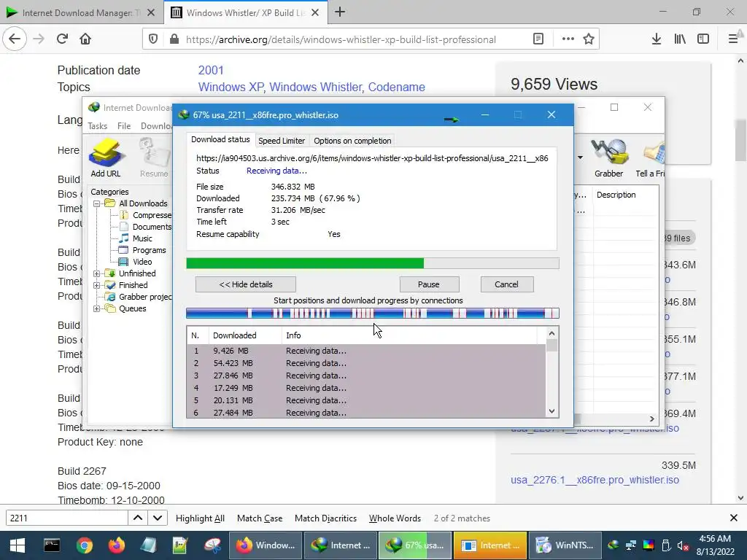Image resolution: width=747 pixels, height=560 pixels.
Task: Expand the Finished category
Action: point(97,285)
